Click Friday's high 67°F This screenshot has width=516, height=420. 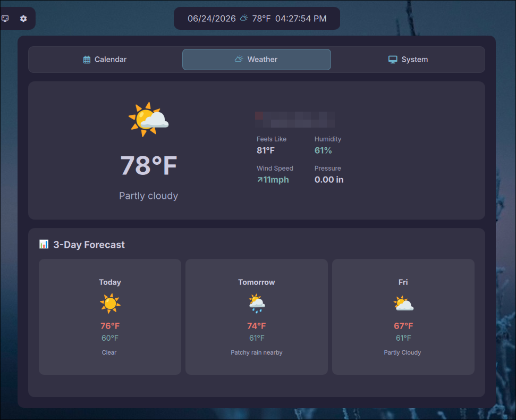pyautogui.click(x=403, y=326)
